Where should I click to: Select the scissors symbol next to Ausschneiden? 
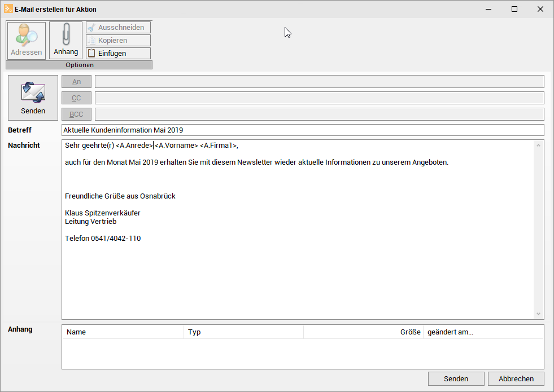click(x=91, y=27)
